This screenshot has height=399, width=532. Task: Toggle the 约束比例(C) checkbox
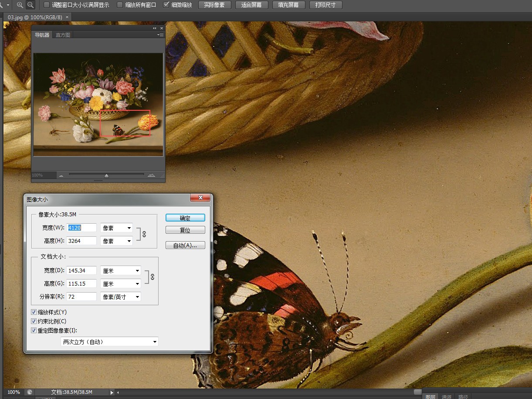coord(34,321)
